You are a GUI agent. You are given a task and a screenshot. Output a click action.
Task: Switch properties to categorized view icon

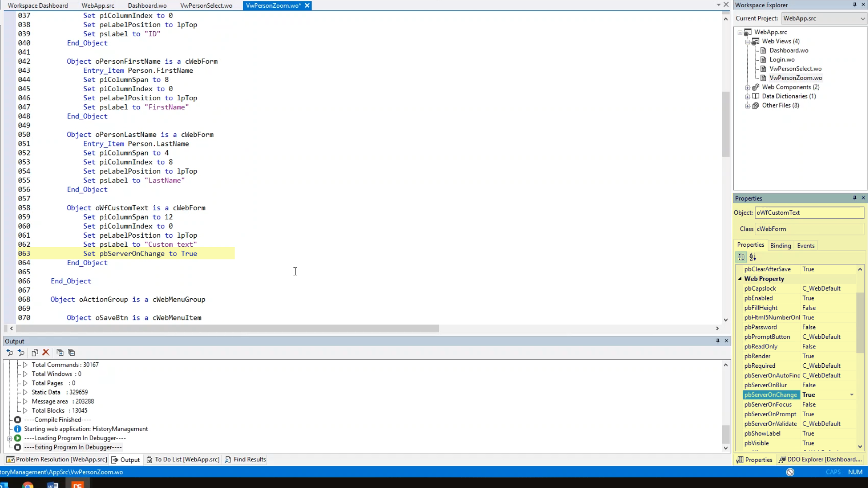pyautogui.click(x=741, y=257)
